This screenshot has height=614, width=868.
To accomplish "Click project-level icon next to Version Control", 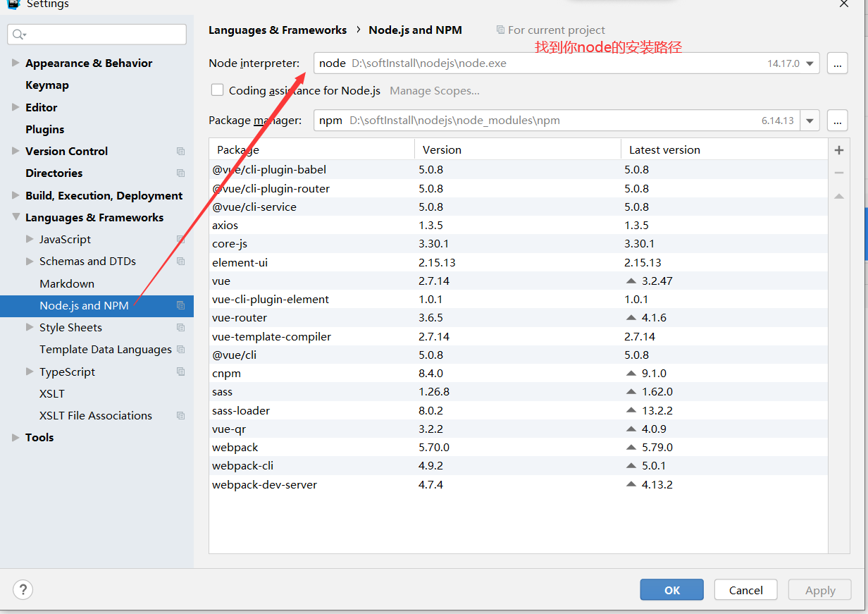I will pos(180,151).
